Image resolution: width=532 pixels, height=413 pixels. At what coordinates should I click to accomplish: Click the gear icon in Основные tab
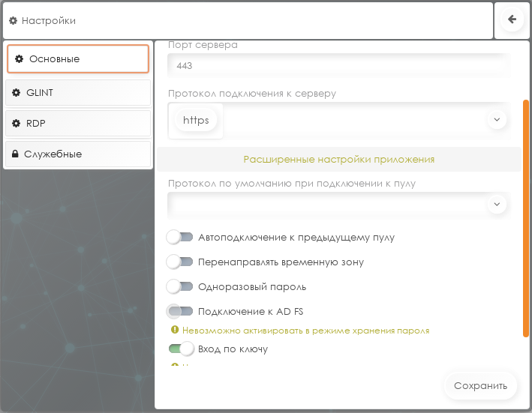pos(20,58)
